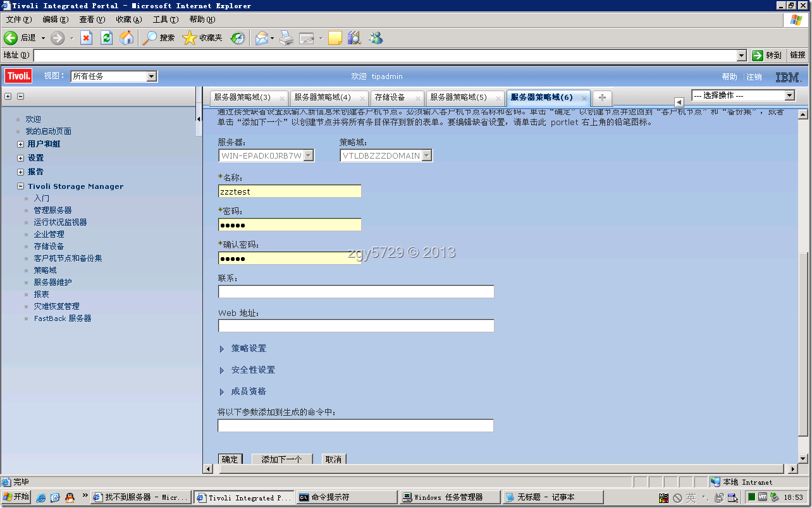Open 命令提示符 taskbar window
812x508 pixels.
point(347,497)
